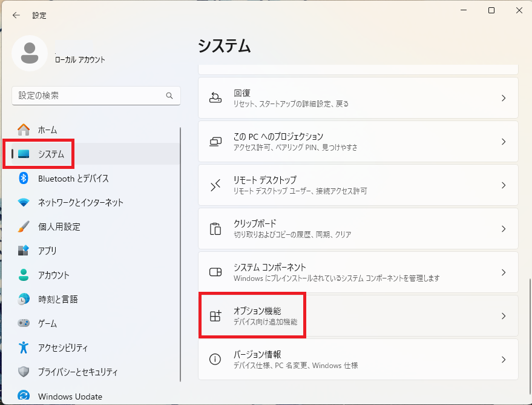The image size is (532, 405).
Task: Select Bluetooth とデバイス in the sidebar
Action: (x=96, y=178)
